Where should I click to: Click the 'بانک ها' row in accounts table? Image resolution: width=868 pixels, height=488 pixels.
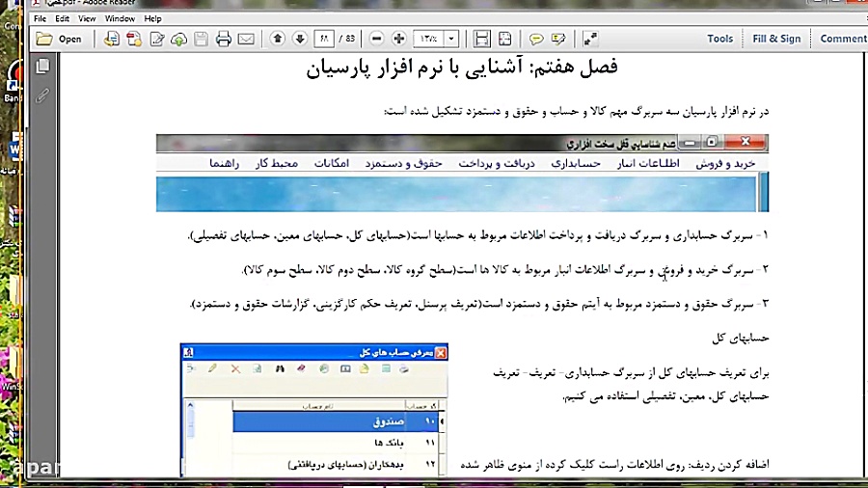336,443
